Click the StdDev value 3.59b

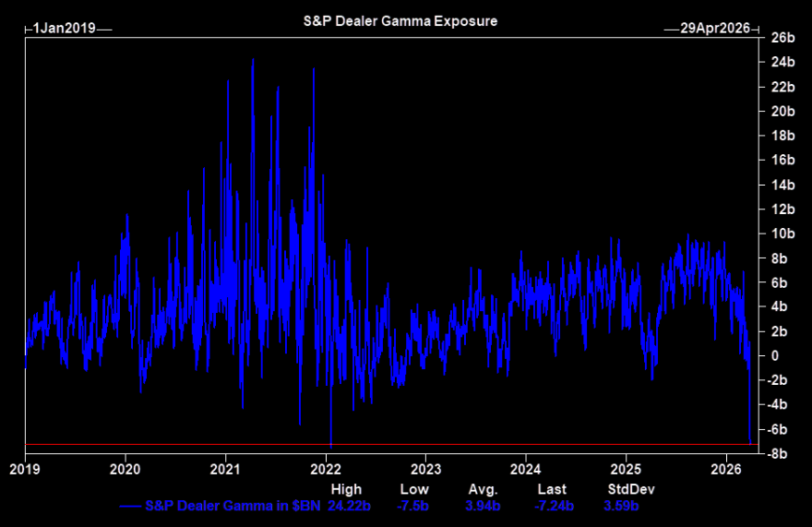[x=621, y=506]
